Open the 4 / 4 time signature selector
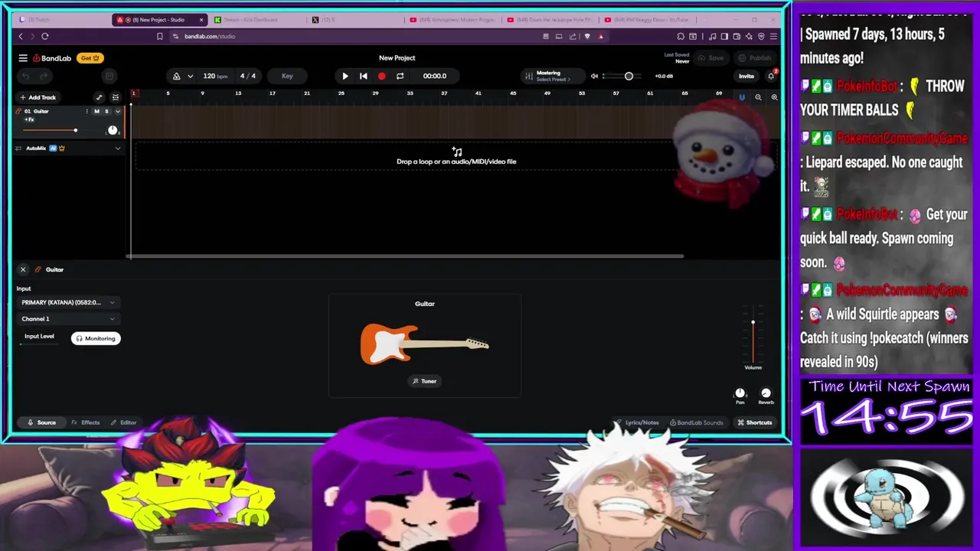The image size is (980, 551). 248,76
